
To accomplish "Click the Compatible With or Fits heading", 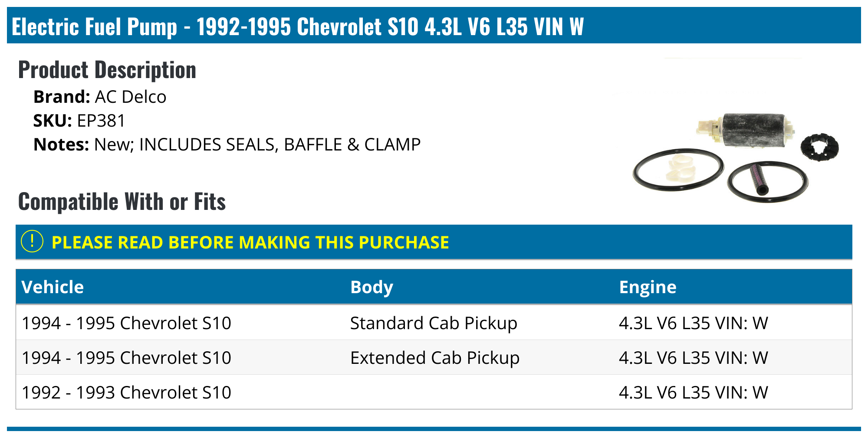I will point(122,202).
